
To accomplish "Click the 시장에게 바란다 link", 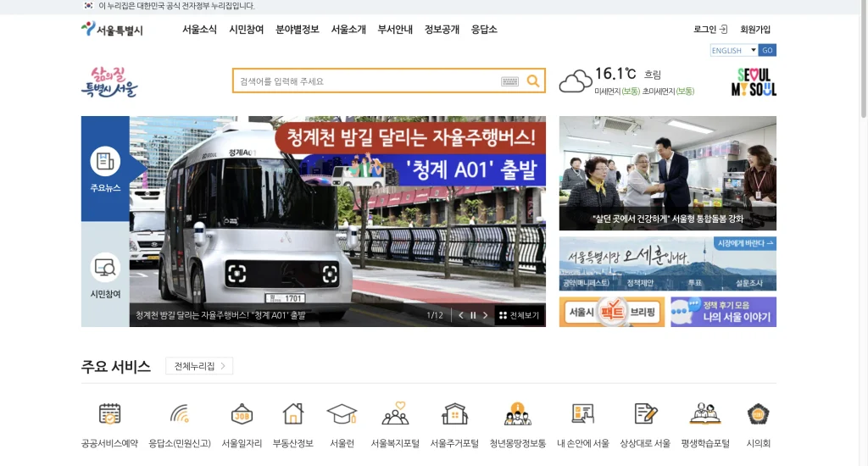I will pos(744,243).
